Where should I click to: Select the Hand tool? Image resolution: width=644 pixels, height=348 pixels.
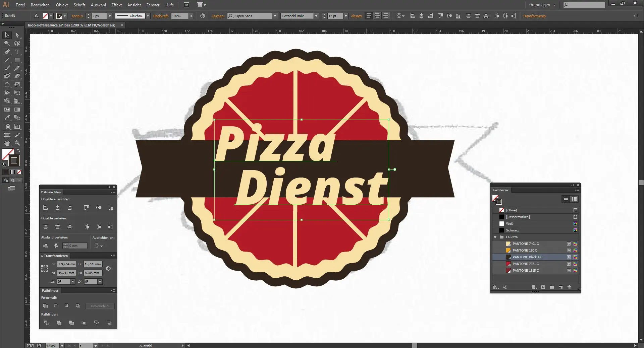pyautogui.click(x=7, y=143)
